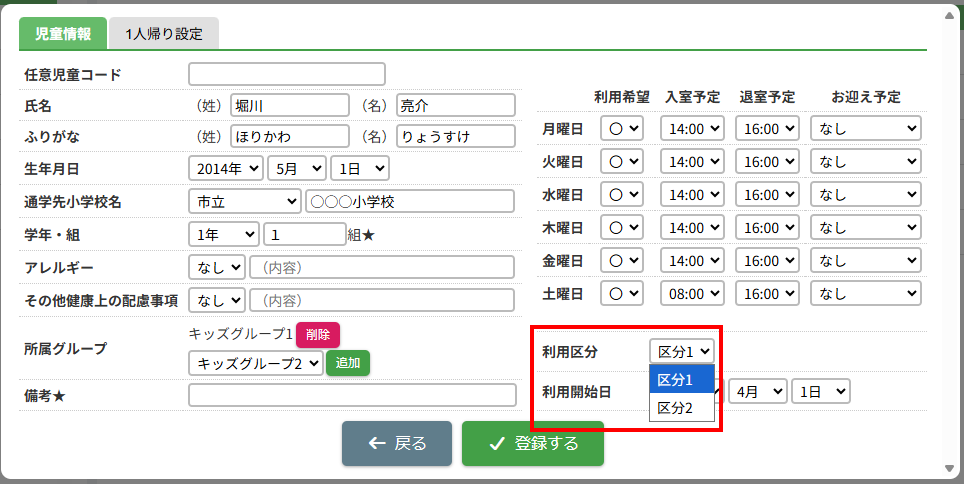Select the 児童情報 tab
This screenshot has height=484, width=964.
pos(63,33)
